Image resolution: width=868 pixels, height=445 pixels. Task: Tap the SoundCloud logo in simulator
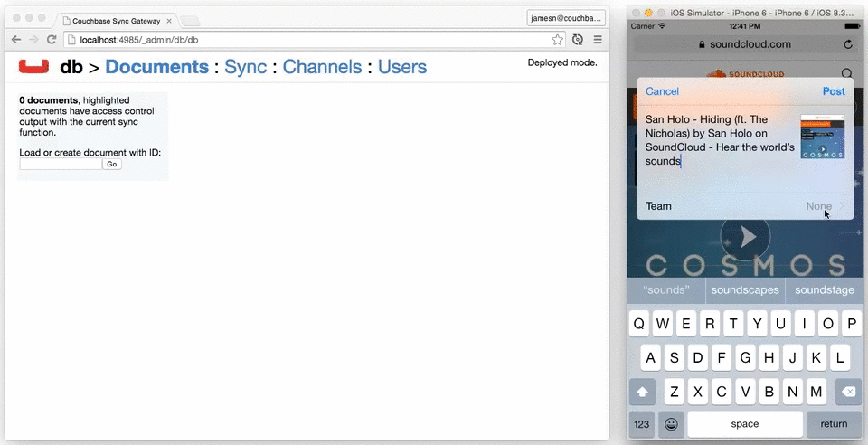745,73
